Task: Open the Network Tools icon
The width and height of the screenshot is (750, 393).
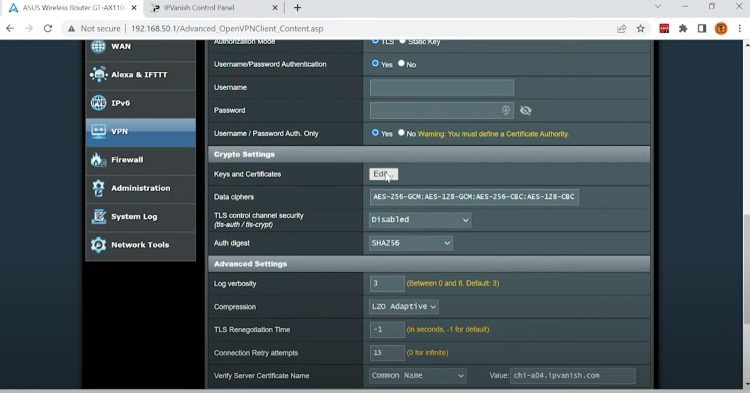Action: (x=99, y=245)
